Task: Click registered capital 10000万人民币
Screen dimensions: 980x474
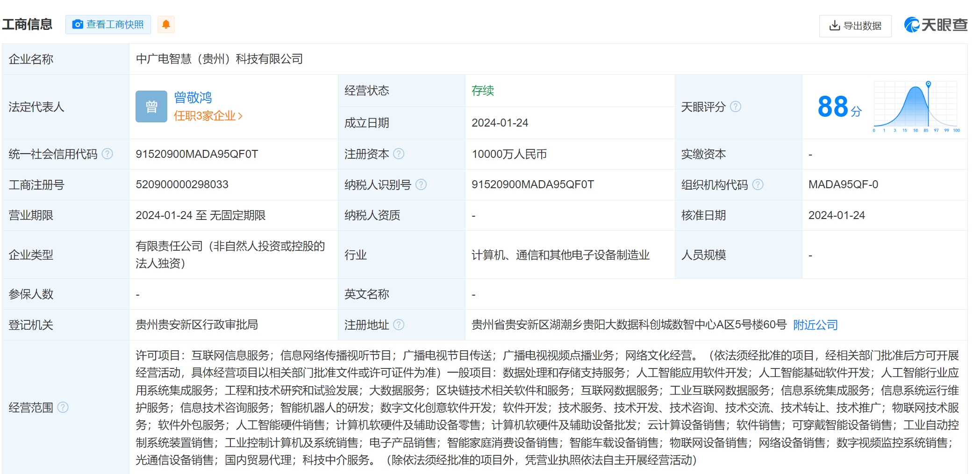Action: coord(509,154)
